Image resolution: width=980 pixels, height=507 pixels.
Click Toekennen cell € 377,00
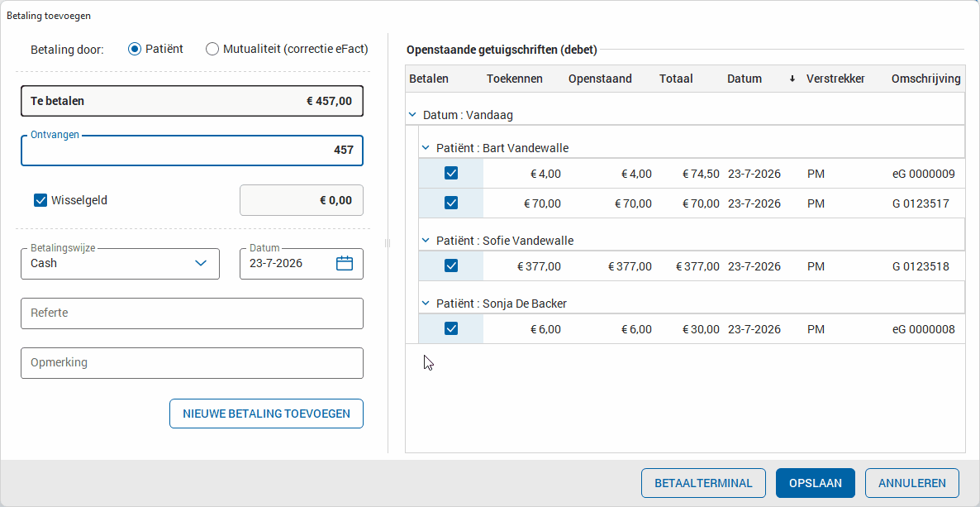coord(539,266)
